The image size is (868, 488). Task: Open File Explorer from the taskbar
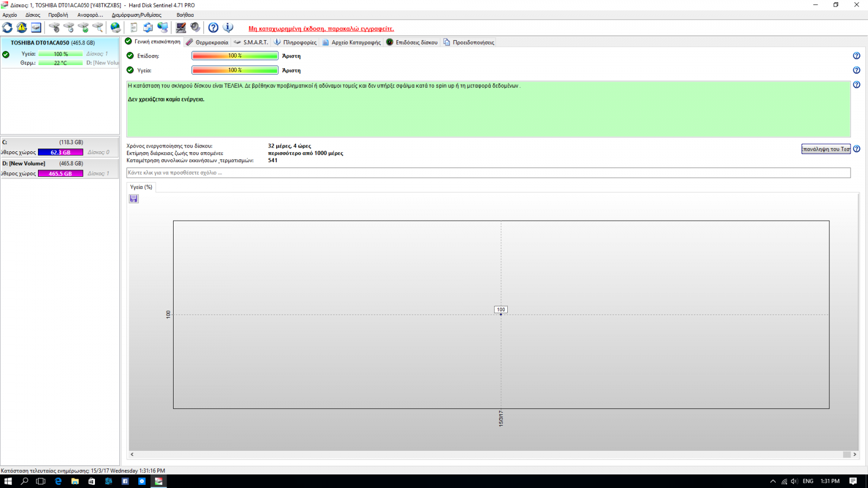[75, 481]
